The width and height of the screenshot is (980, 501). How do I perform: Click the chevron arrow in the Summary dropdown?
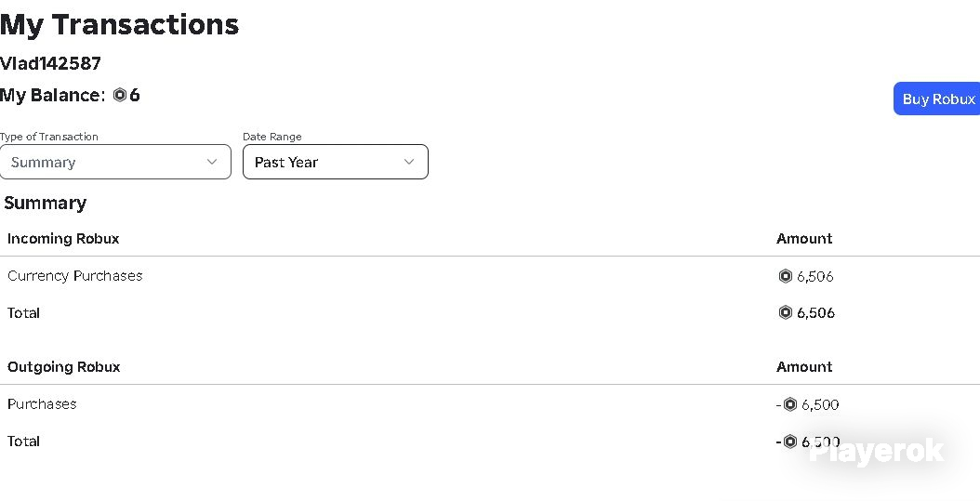[x=212, y=162]
